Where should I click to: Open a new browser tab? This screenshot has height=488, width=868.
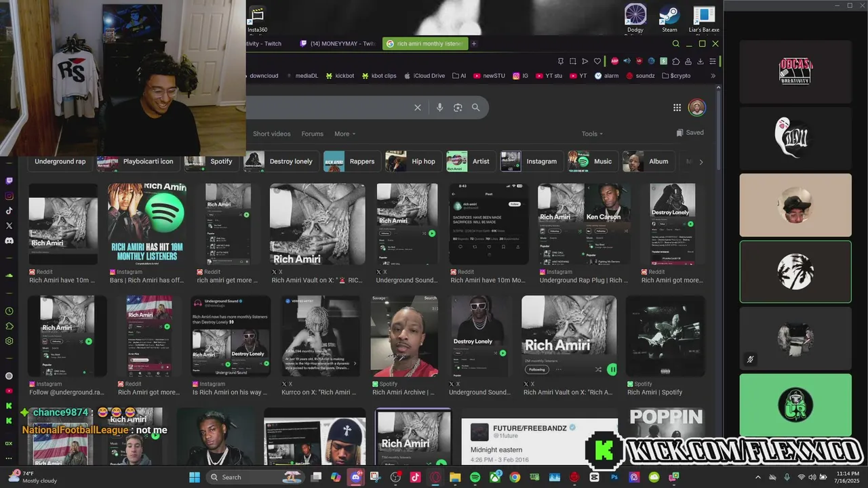pyautogui.click(x=474, y=43)
